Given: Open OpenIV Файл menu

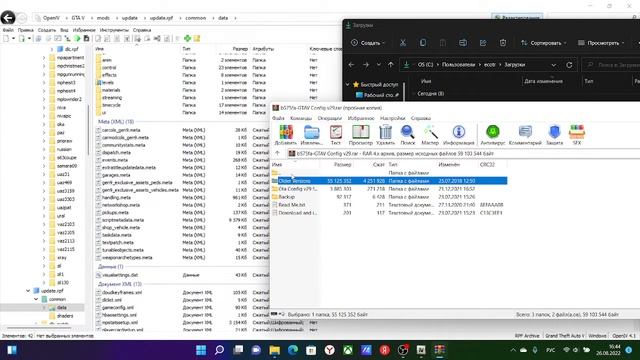Looking at the screenshot, I should click(x=8, y=30).
